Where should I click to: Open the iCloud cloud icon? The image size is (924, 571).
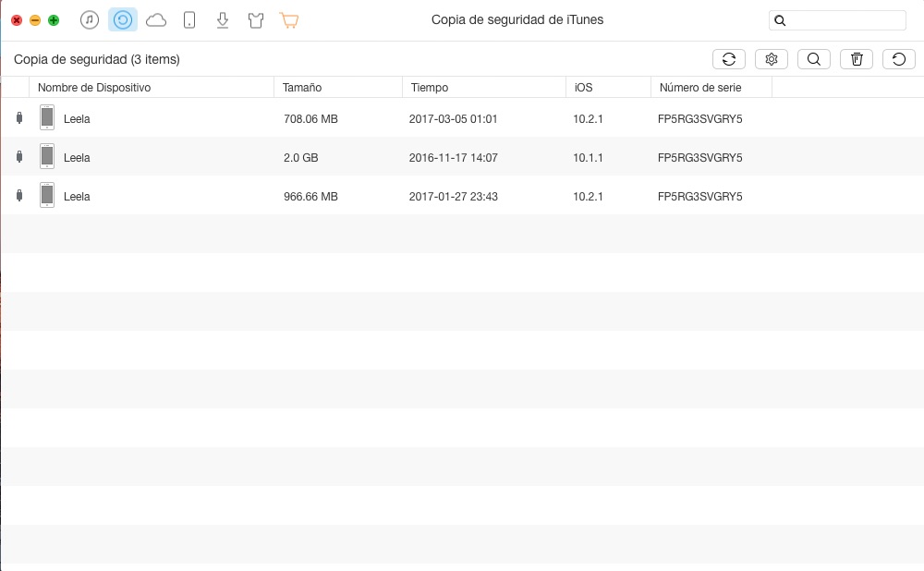[x=156, y=20]
